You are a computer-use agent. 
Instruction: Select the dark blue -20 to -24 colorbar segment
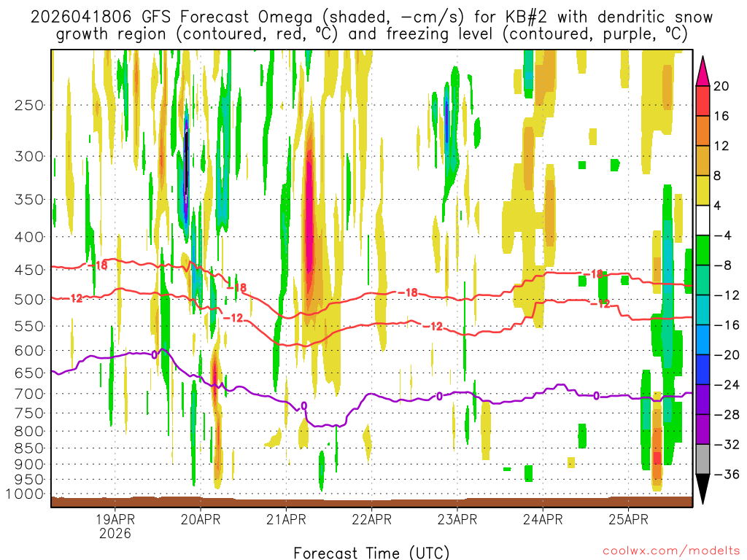[703, 370]
